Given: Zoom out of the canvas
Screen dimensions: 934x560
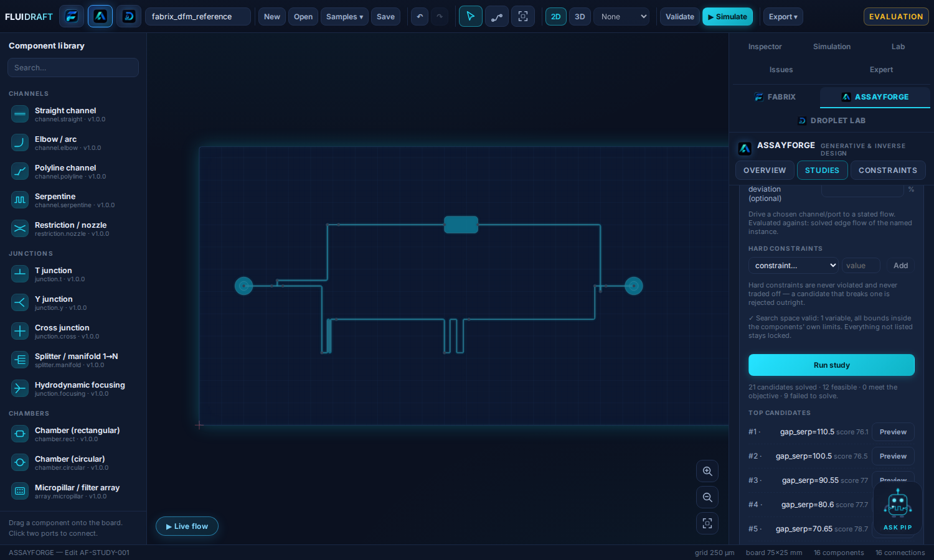Looking at the screenshot, I should [x=707, y=497].
